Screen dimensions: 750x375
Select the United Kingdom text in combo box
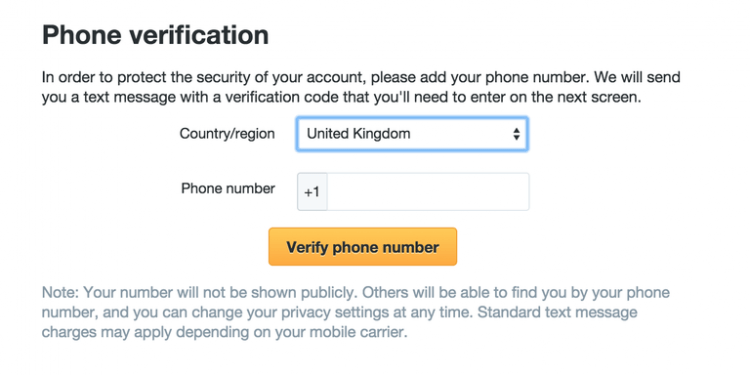tap(358, 133)
